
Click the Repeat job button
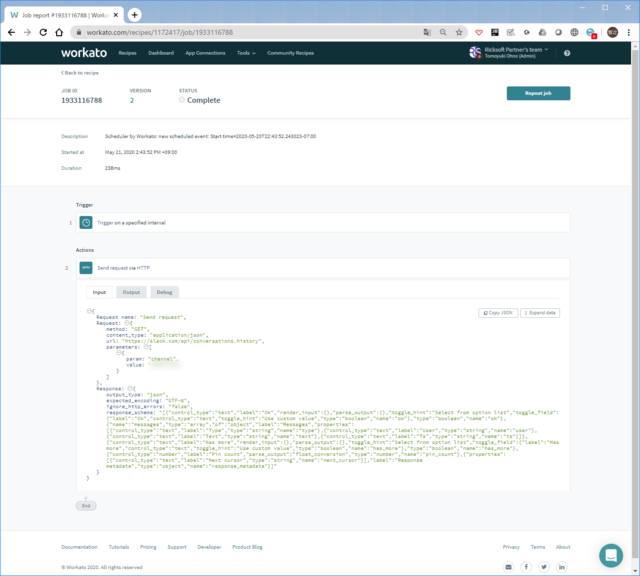[538, 93]
